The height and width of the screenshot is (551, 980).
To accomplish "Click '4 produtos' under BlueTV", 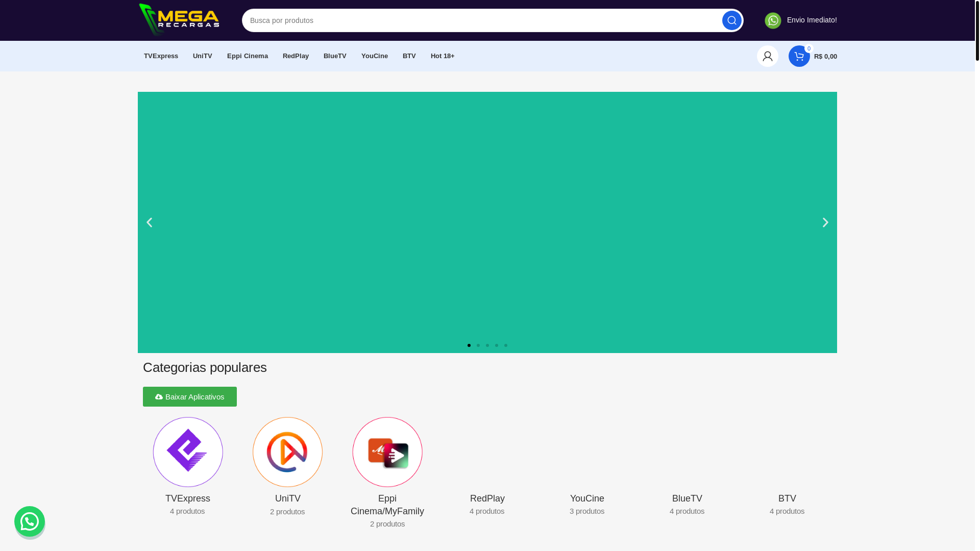I will click(687, 511).
